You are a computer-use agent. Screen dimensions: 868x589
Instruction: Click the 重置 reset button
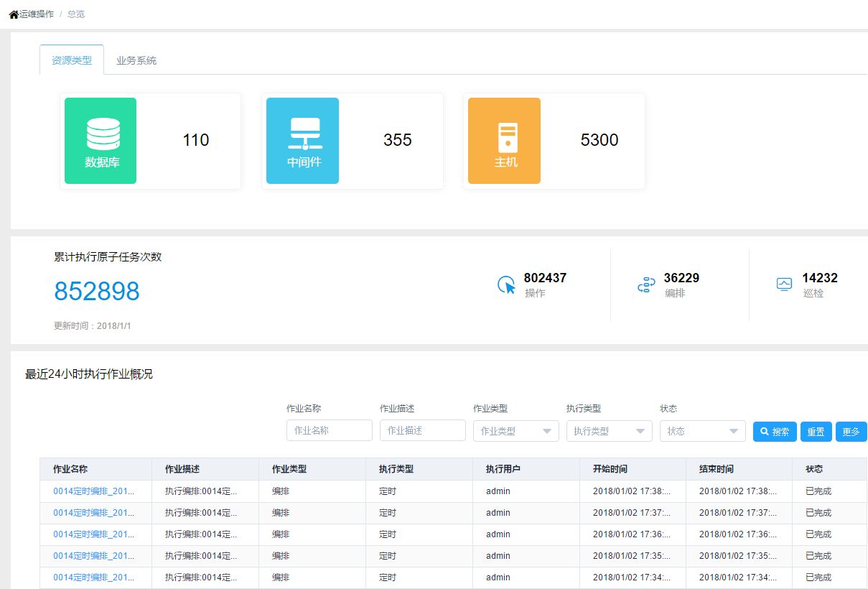816,432
